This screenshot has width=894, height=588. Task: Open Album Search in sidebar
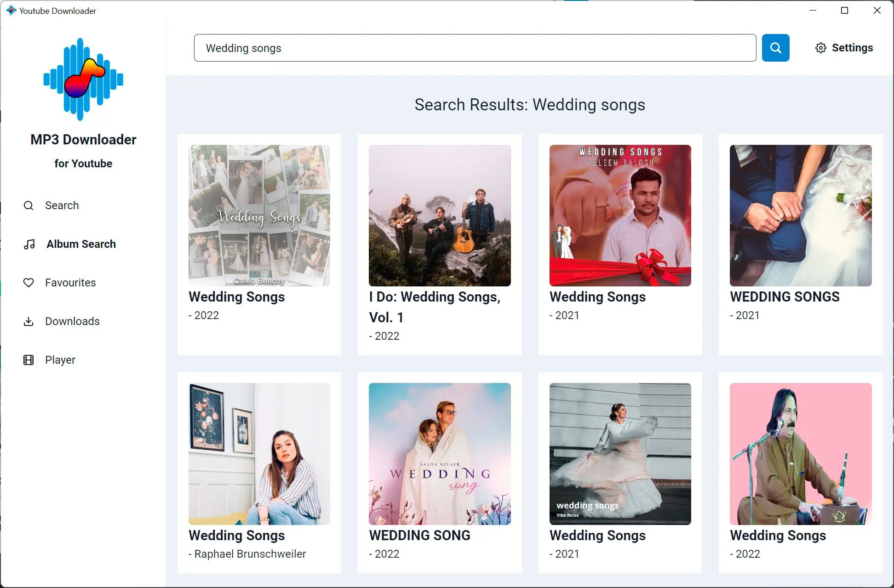coord(81,244)
